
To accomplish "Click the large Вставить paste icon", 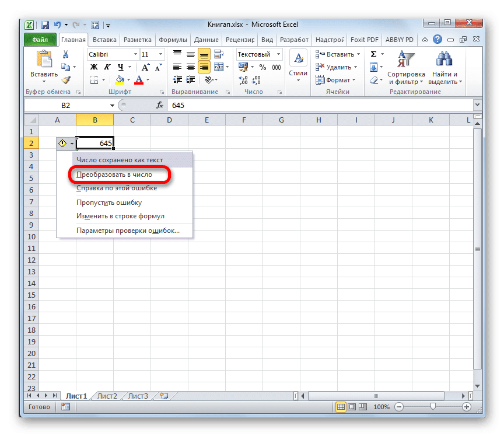I will (x=44, y=60).
